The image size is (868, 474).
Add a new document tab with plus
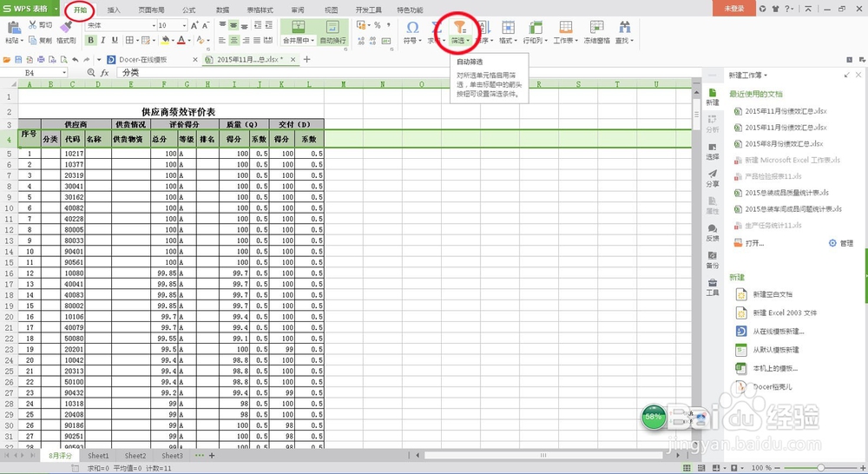coord(307,59)
